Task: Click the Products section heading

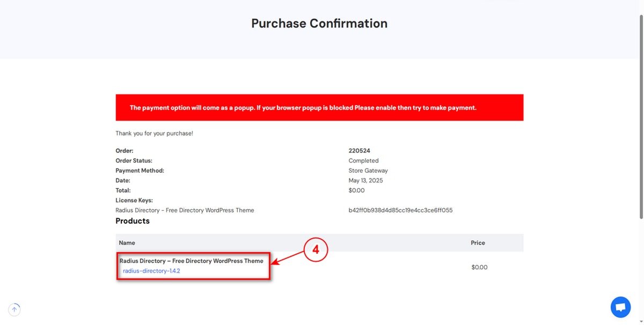Action: click(133, 221)
